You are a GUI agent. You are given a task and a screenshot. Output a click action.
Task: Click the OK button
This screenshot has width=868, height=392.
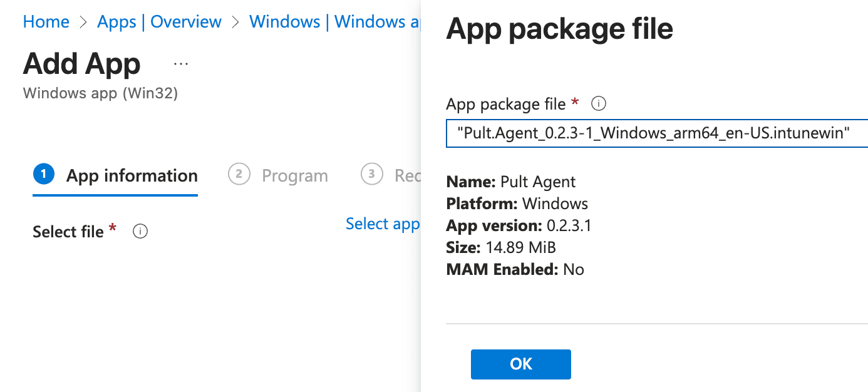(x=520, y=364)
